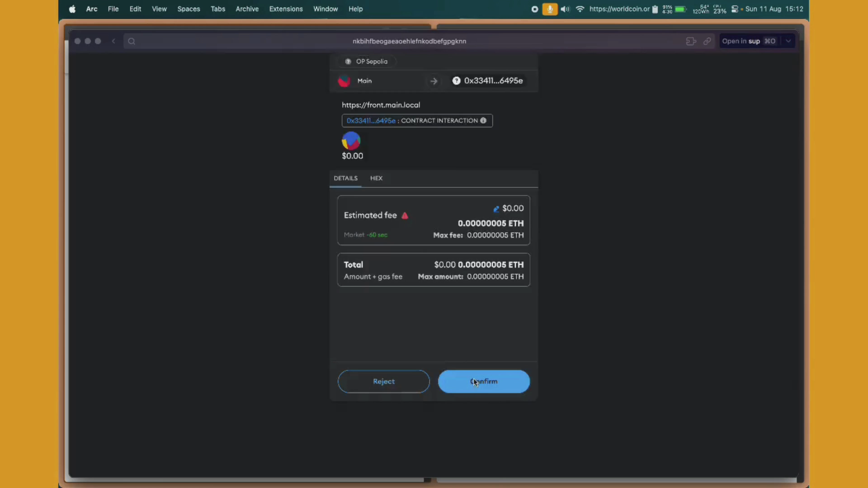Open the Window menu

point(325,9)
